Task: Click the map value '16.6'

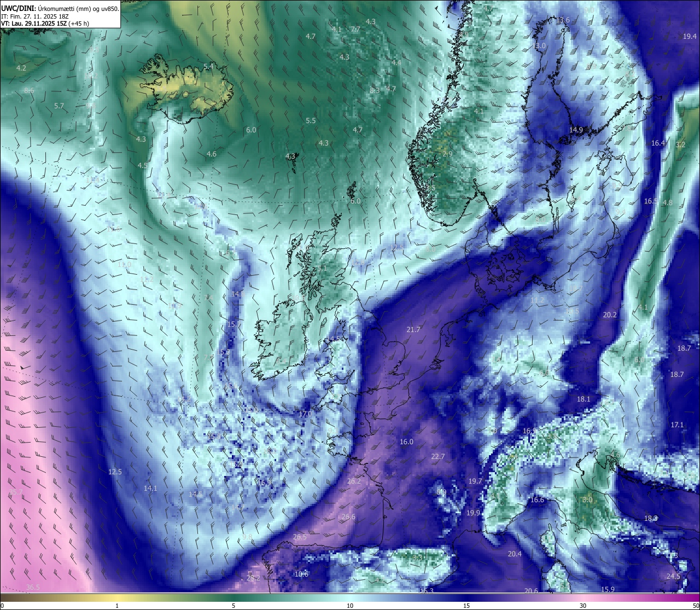Action: pos(537,499)
